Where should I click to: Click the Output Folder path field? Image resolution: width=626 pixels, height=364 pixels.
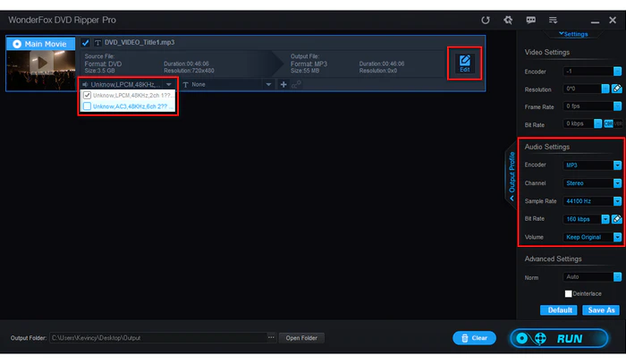[x=158, y=338]
